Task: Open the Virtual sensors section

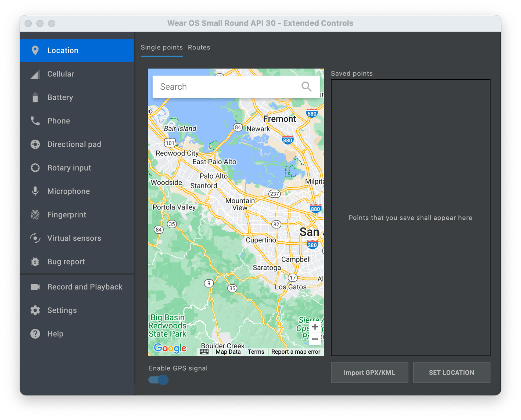Action: pos(77,238)
